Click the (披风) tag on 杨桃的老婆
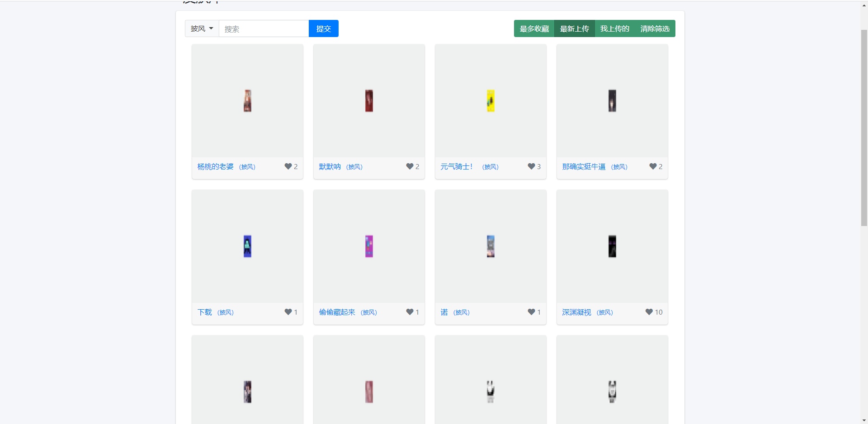The width and height of the screenshot is (868, 424). tap(247, 167)
